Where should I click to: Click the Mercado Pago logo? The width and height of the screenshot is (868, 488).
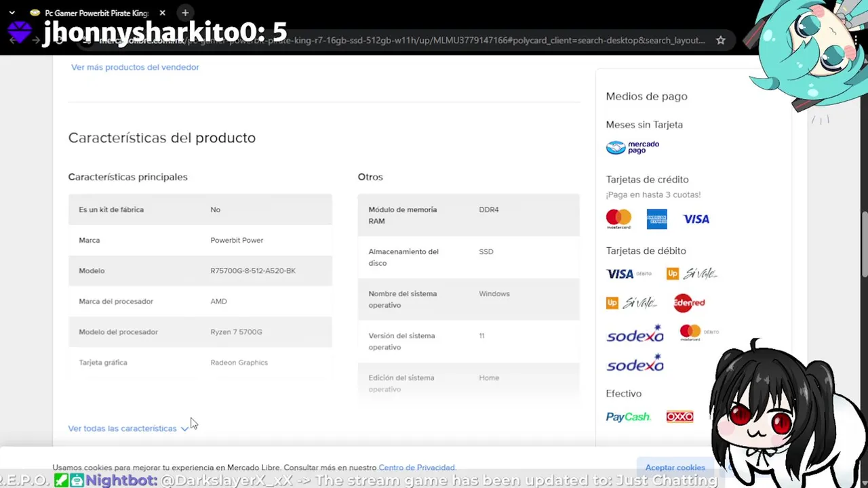(x=632, y=147)
